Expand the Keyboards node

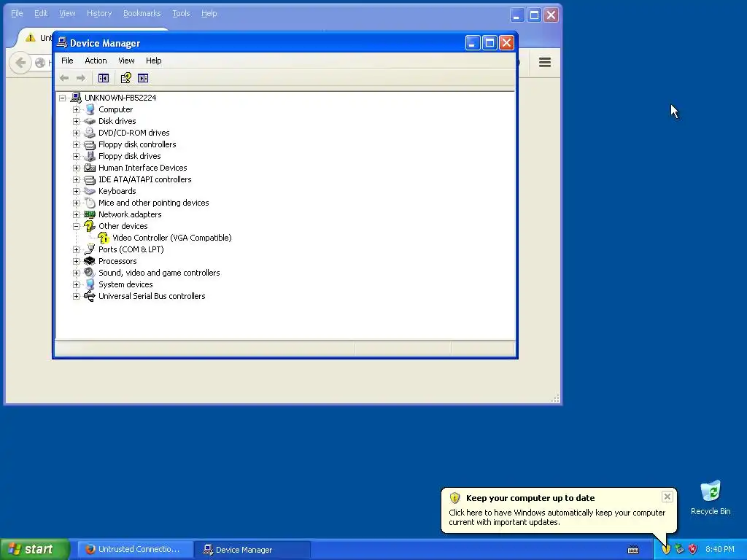pos(76,191)
